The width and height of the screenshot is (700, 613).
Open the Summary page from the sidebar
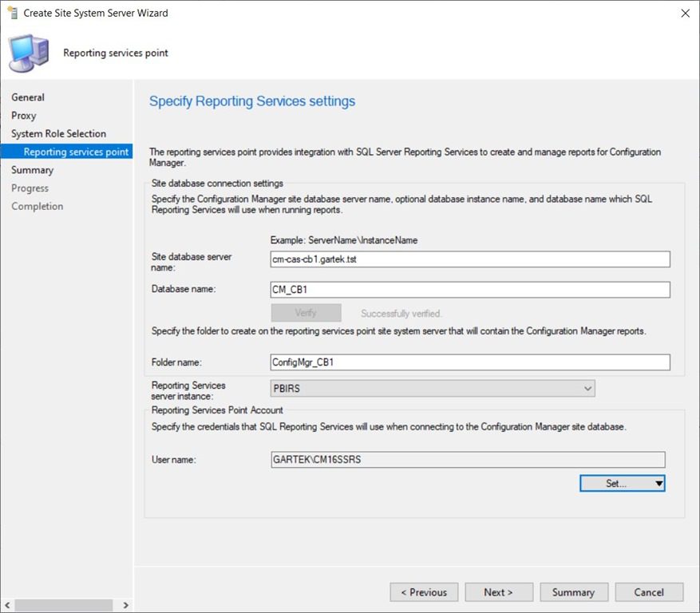(32, 169)
